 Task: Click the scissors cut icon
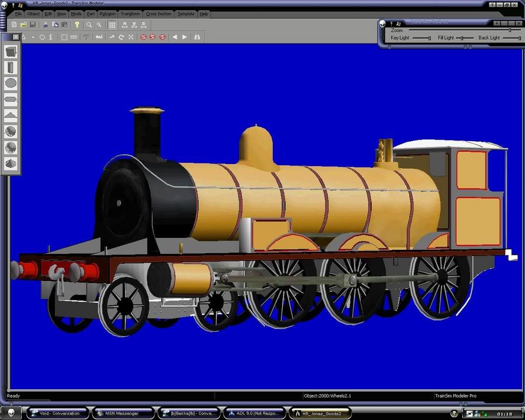pyautogui.click(x=45, y=25)
